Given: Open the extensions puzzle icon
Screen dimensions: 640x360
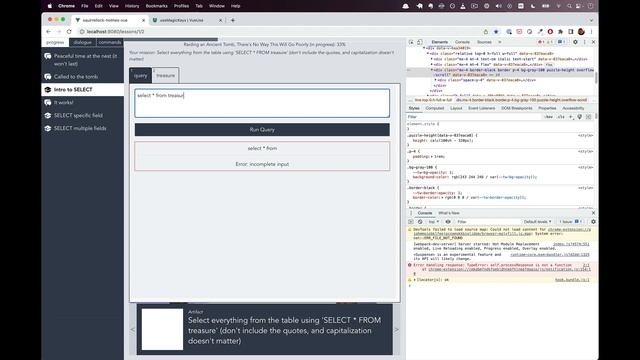Looking at the screenshot, I should click(x=561, y=31).
